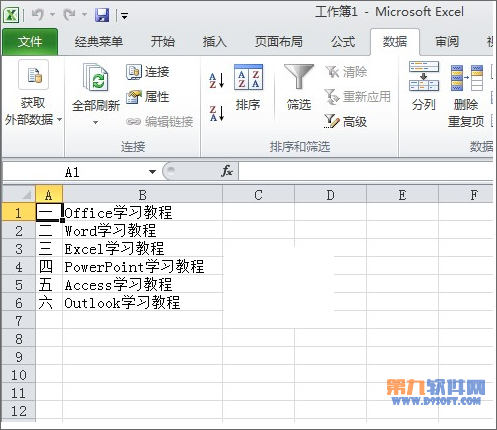Select row 12 header

pyautogui.click(x=19, y=410)
